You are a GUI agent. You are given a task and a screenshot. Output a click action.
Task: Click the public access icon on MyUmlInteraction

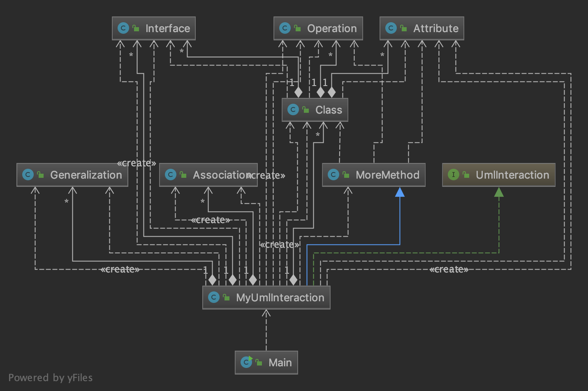coord(226,297)
